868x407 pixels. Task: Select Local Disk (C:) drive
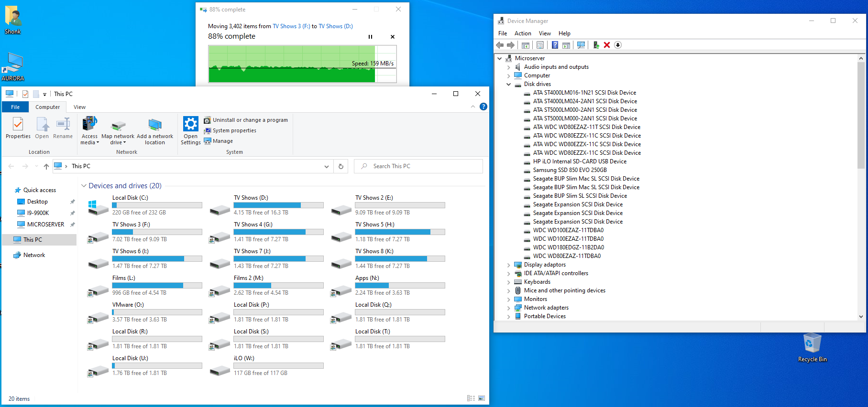145,205
